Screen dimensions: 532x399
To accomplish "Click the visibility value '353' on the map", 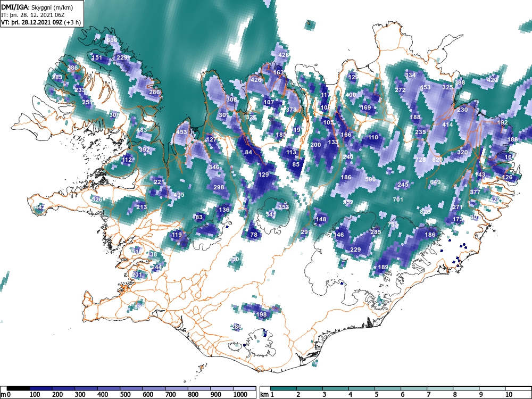I will coord(284,206).
